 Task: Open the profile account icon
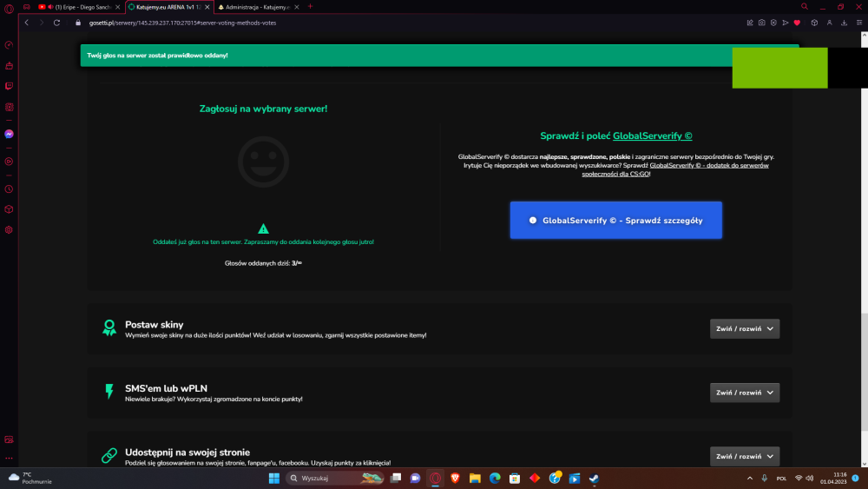tap(829, 23)
